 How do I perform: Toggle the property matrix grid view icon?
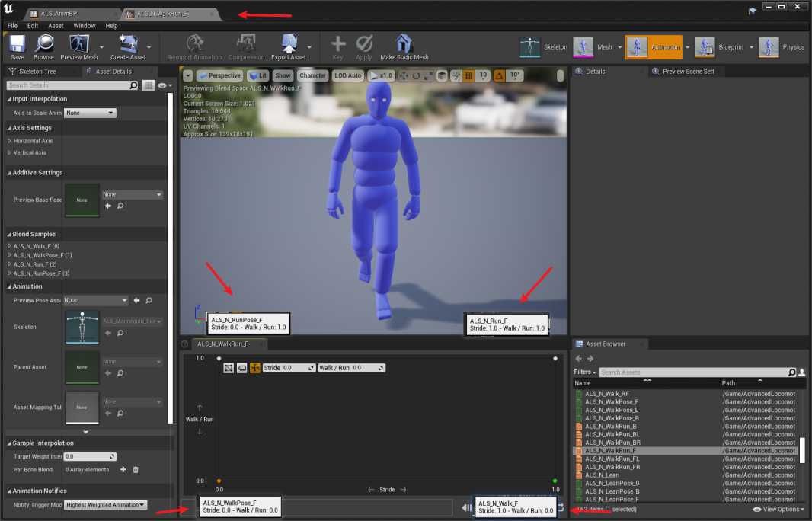149,85
